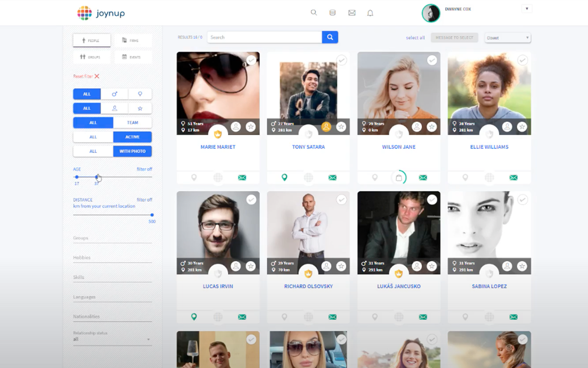The height and width of the screenshot is (368, 588).
Task: Switch the member filter from ACTIVE to ALL
Action: click(93, 137)
